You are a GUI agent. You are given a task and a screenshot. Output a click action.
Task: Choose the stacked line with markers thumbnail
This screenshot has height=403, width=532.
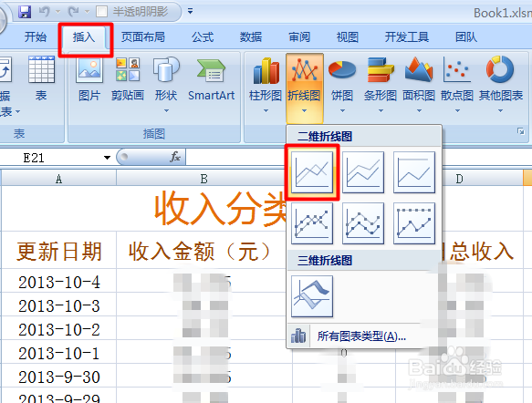coord(363,223)
